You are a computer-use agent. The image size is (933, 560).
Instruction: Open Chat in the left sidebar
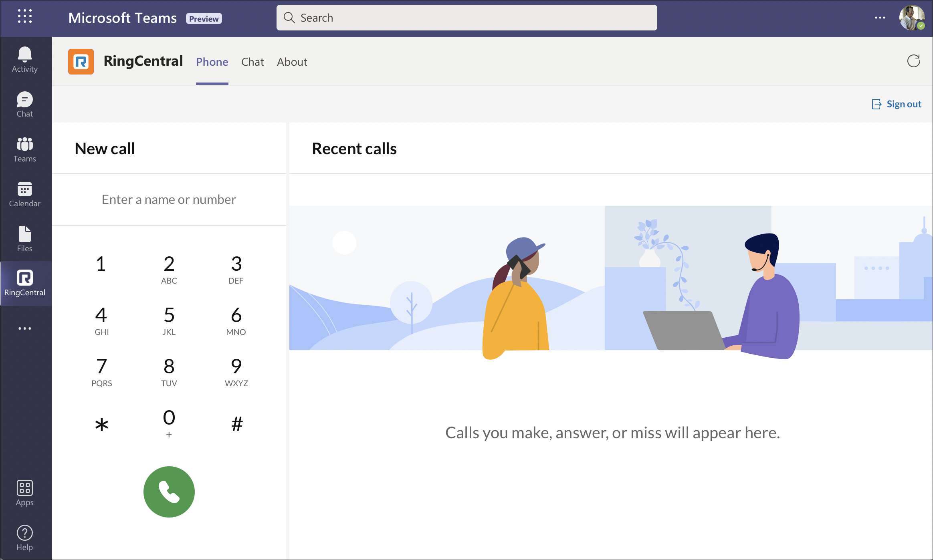coord(24,105)
